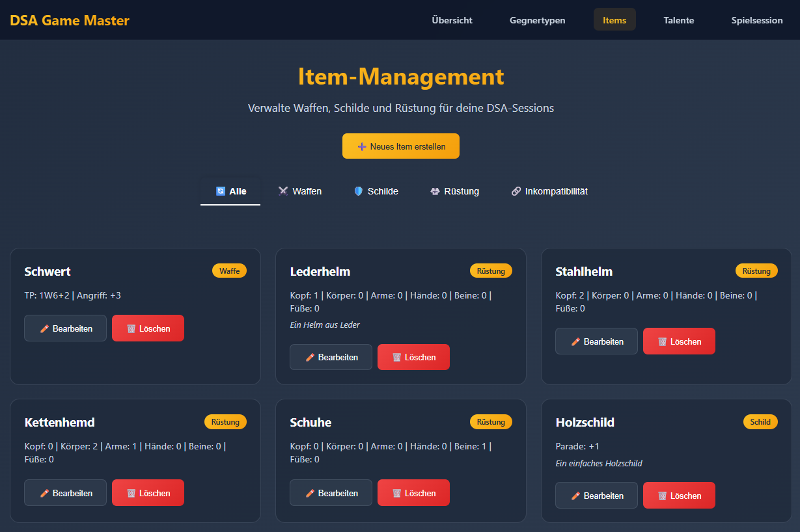Click the armor icon beside Rüstung

click(x=435, y=191)
